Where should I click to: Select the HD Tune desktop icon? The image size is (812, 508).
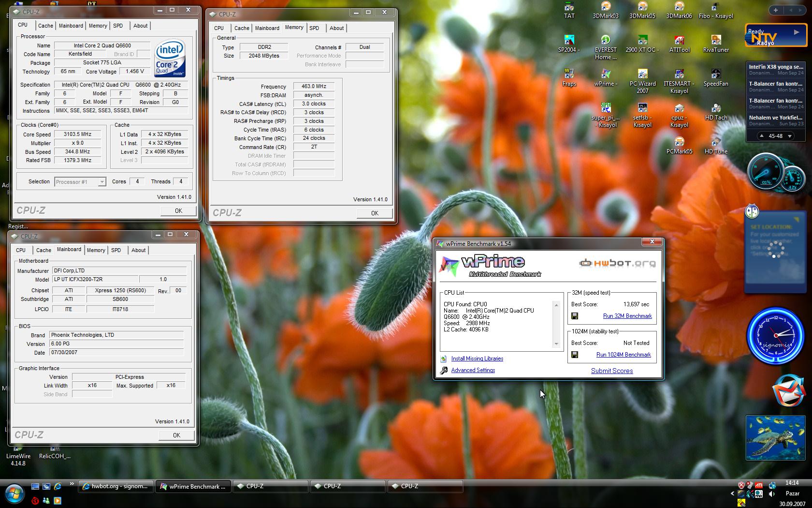point(716,145)
